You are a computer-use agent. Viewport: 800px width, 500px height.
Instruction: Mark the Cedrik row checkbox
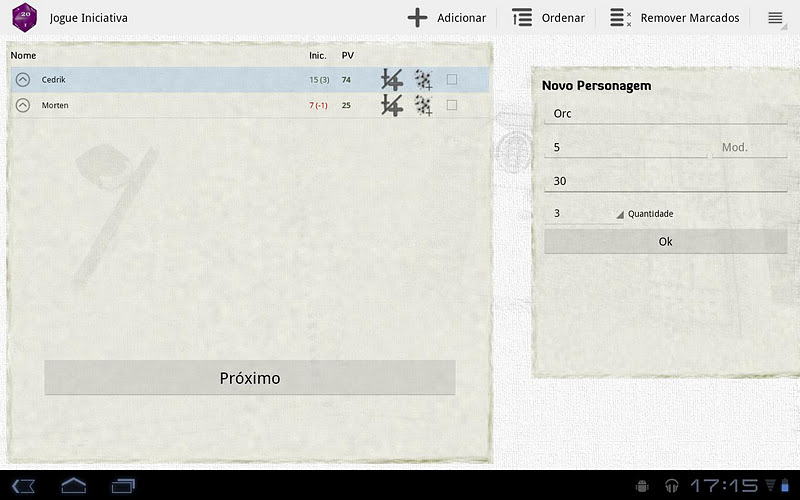coord(452,79)
